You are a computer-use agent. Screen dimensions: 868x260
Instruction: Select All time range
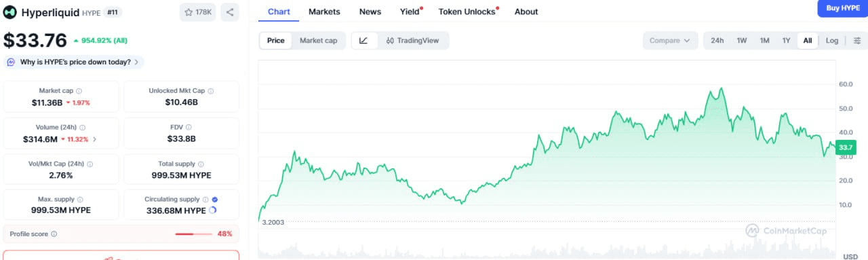click(x=808, y=41)
